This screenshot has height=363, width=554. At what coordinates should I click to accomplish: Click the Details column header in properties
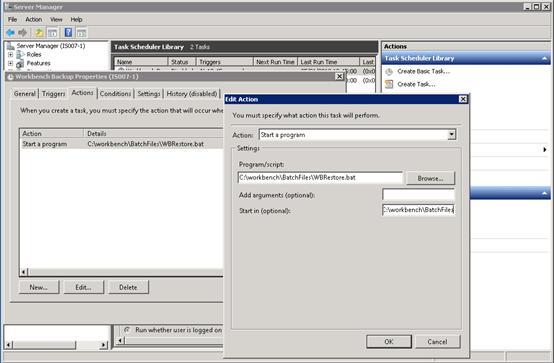click(154, 133)
